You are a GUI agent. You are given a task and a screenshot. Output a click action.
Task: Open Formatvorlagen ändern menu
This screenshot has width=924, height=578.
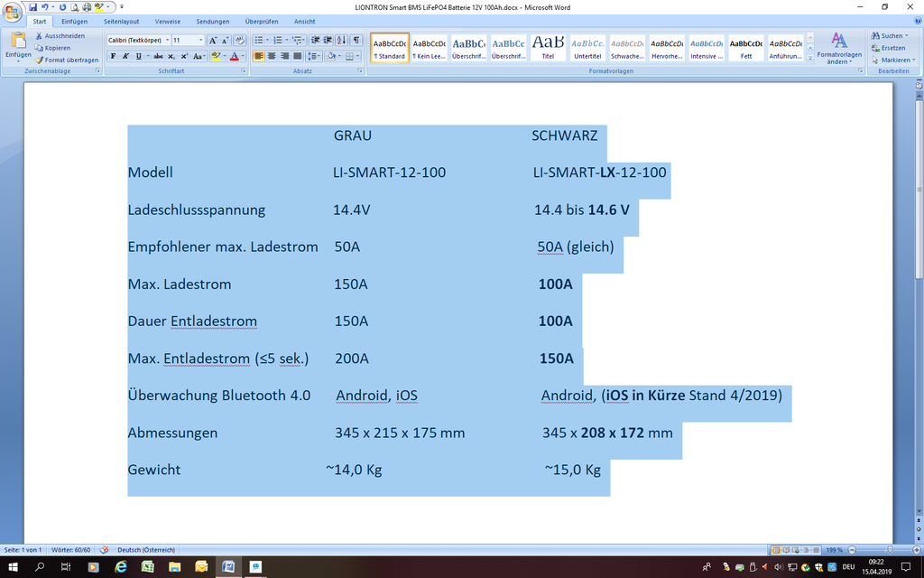tap(839, 49)
